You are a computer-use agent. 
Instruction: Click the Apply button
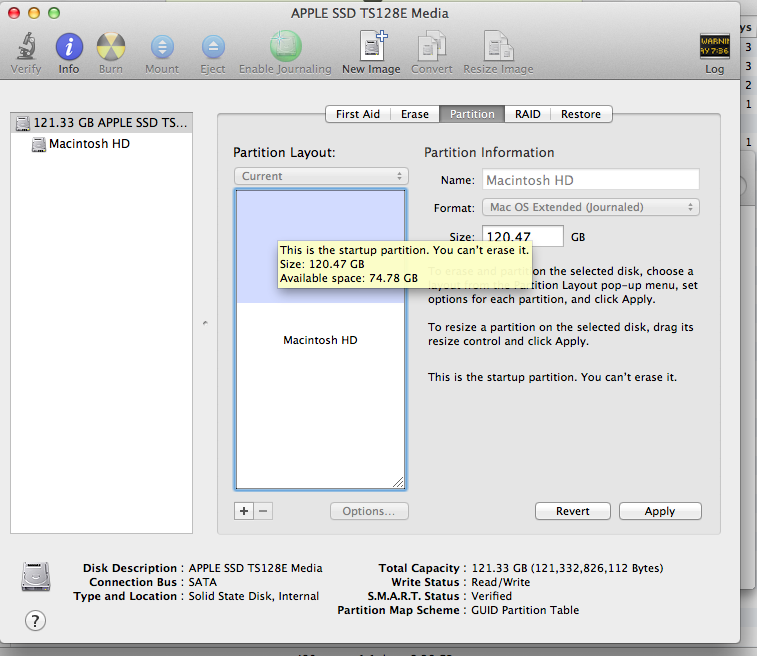(x=659, y=511)
